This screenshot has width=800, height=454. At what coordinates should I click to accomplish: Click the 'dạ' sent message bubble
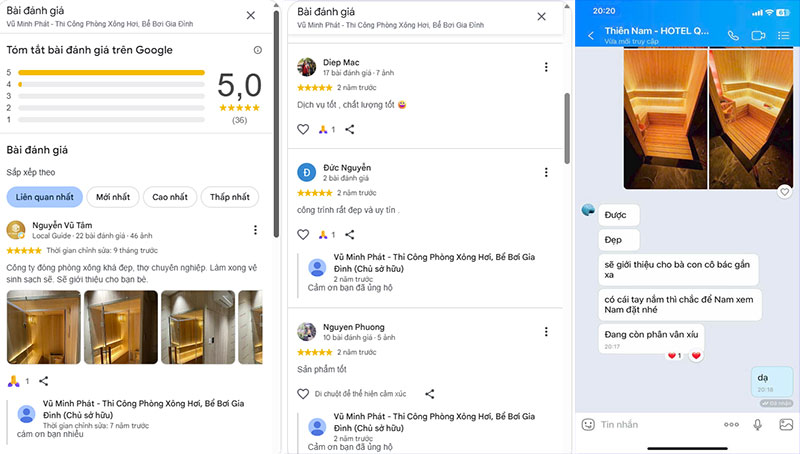pyautogui.click(x=772, y=382)
